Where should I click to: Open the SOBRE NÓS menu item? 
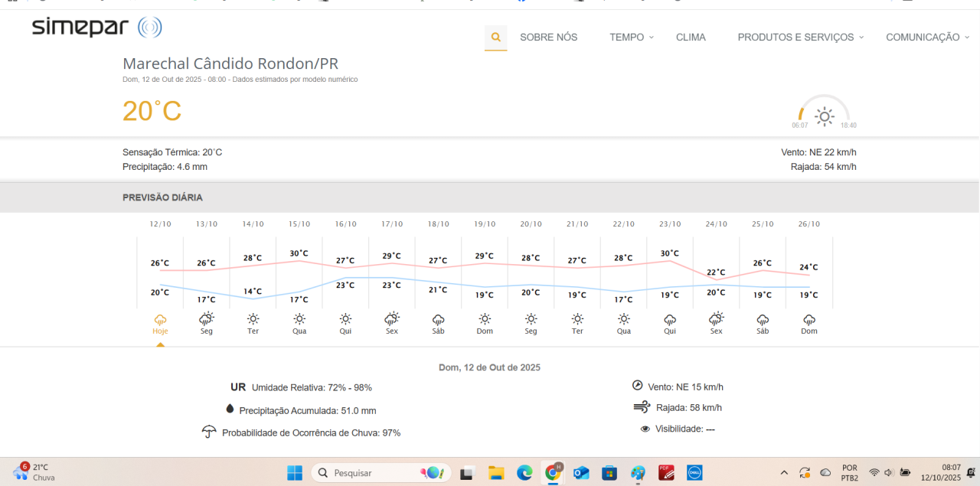click(x=548, y=37)
